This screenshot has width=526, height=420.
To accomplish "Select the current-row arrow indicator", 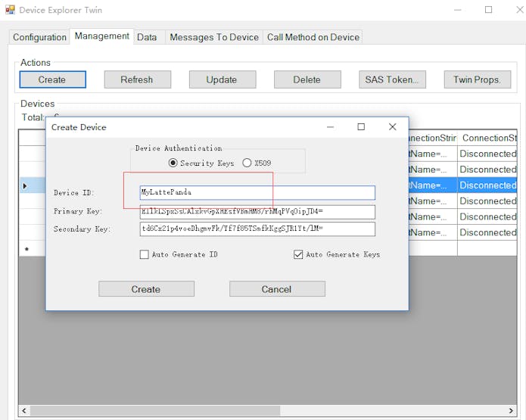I will point(25,185).
